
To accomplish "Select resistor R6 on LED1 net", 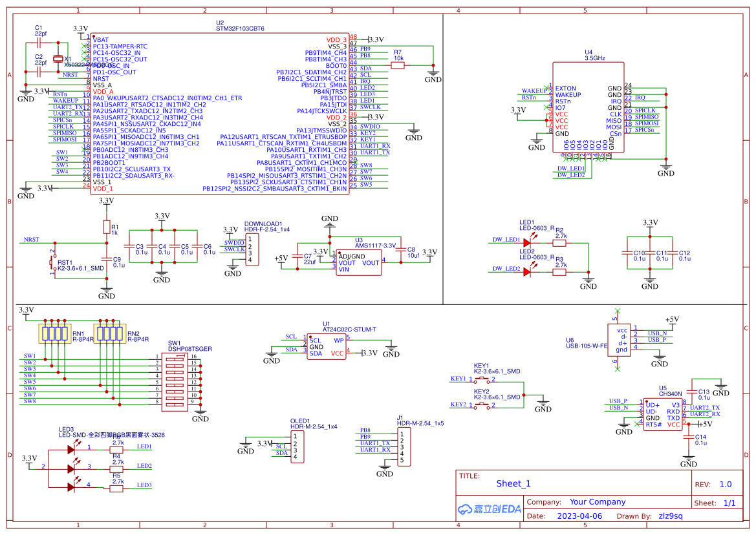I will (x=116, y=450).
